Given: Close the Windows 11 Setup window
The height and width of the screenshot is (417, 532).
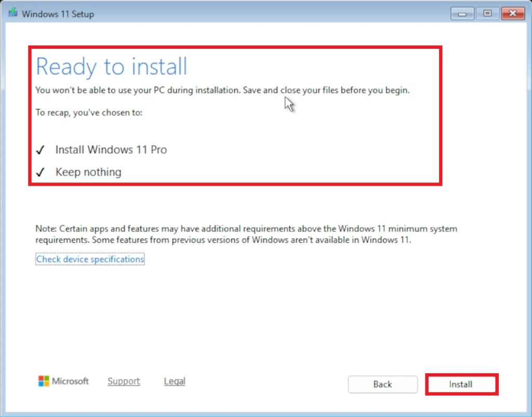Looking at the screenshot, I should pos(513,14).
